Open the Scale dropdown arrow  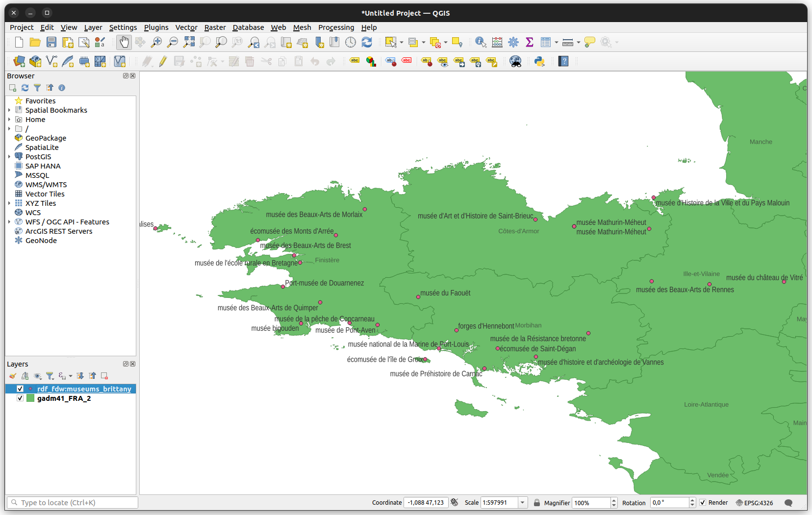tap(523, 502)
